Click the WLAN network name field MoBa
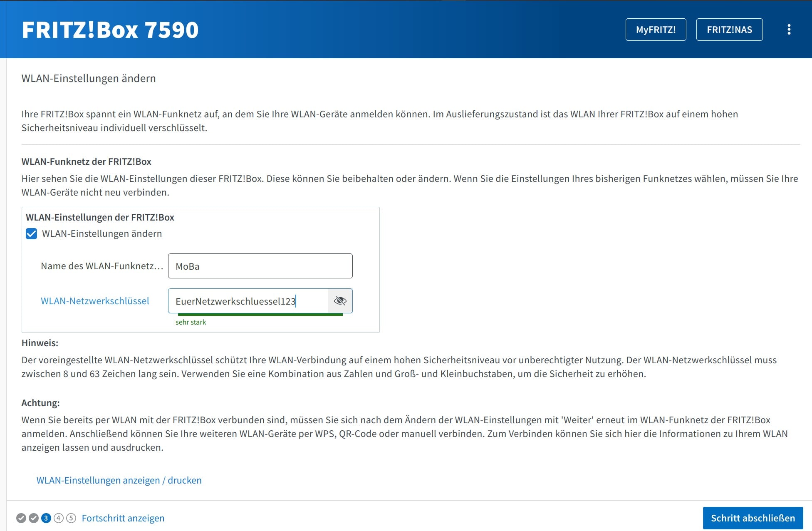The image size is (812, 531). click(260, 266)
